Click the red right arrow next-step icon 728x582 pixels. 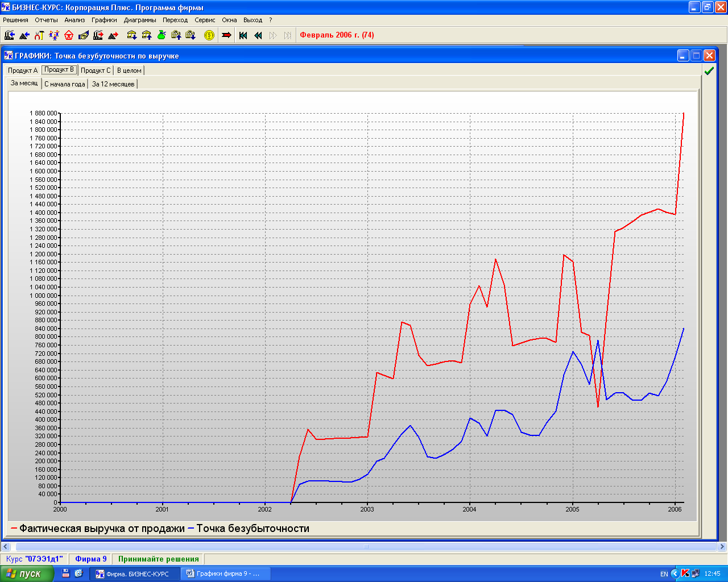point(226,35)
